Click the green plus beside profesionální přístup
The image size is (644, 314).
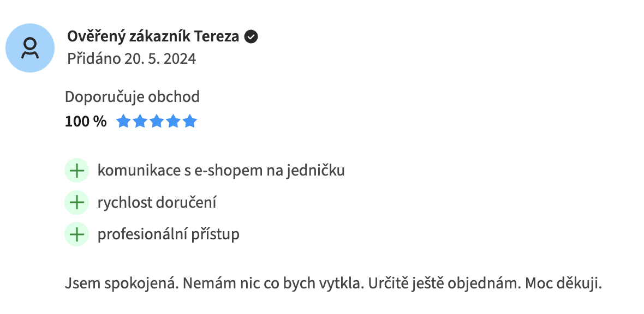[x=77, y=234]
